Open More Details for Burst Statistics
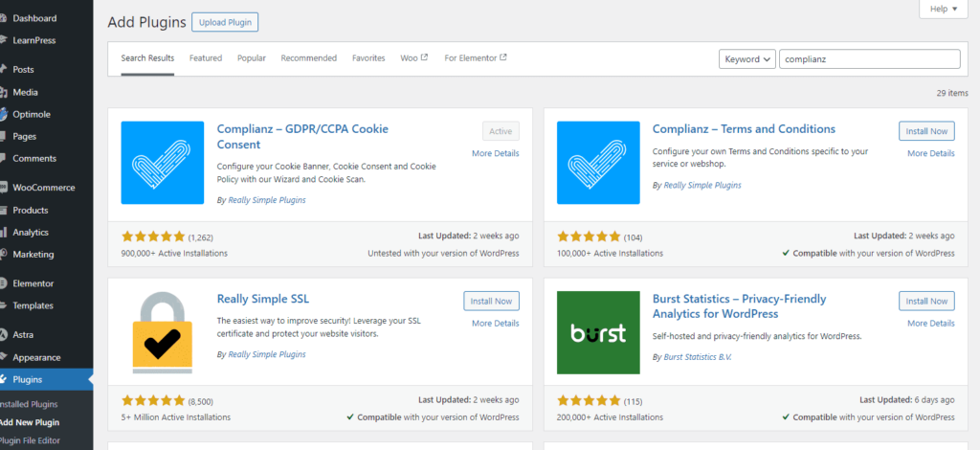 pyautogui.click(x=930, y=324)
